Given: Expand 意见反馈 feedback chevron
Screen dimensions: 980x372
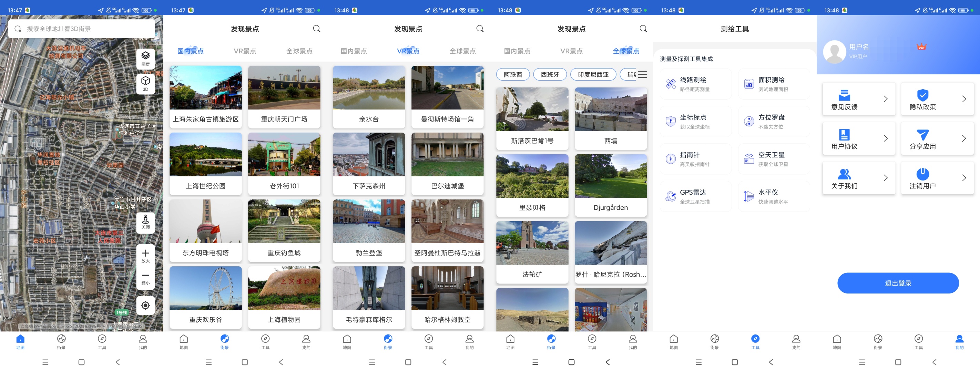Looking at the screenshot, I should [x=885, y=99].
